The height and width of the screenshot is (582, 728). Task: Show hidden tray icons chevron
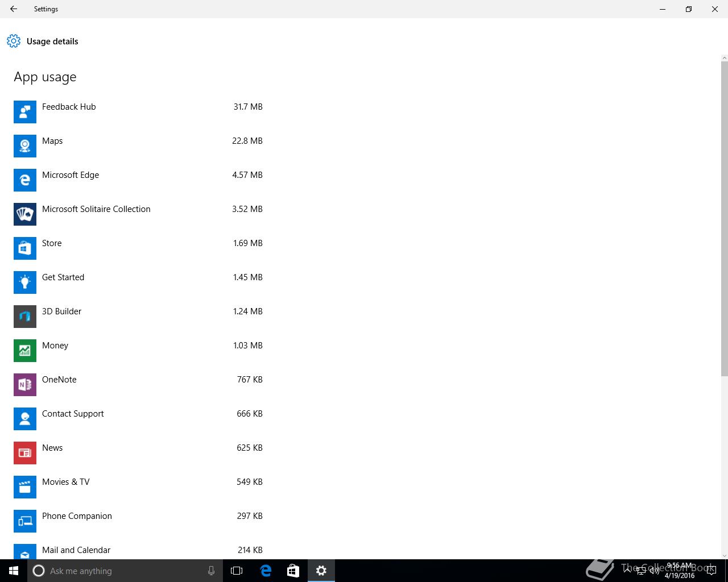627,571
